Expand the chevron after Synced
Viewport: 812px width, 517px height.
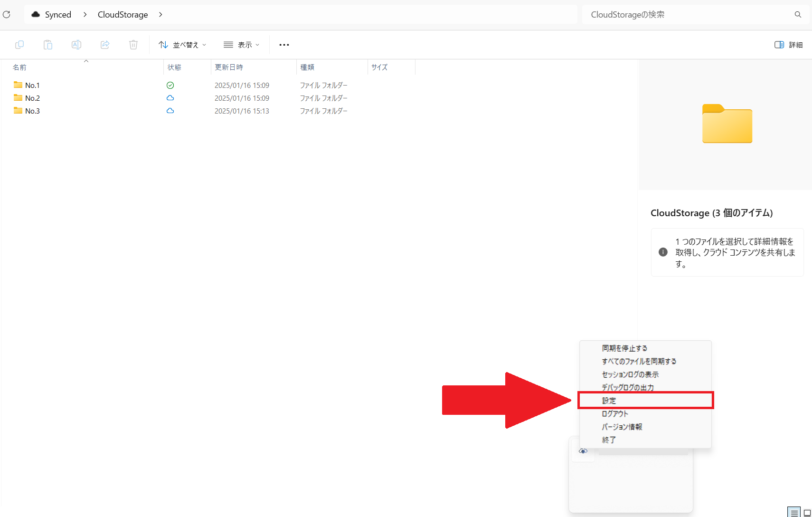pos(85,15)
